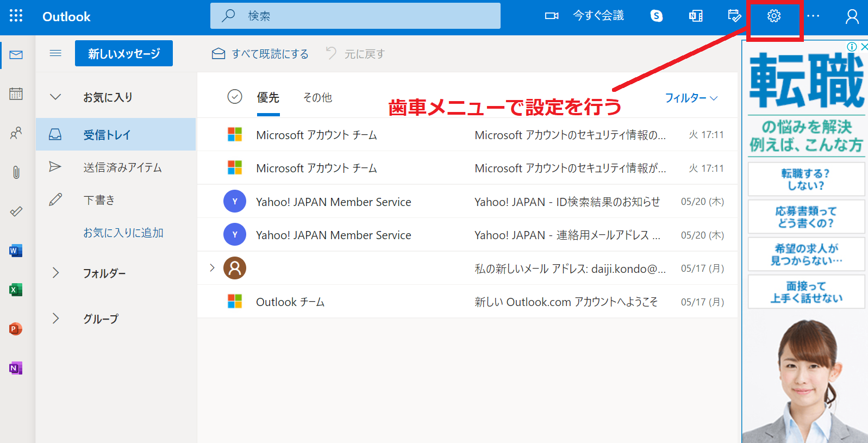
Task: Open the more options ellipsis in header
Action: pos(813,16)
